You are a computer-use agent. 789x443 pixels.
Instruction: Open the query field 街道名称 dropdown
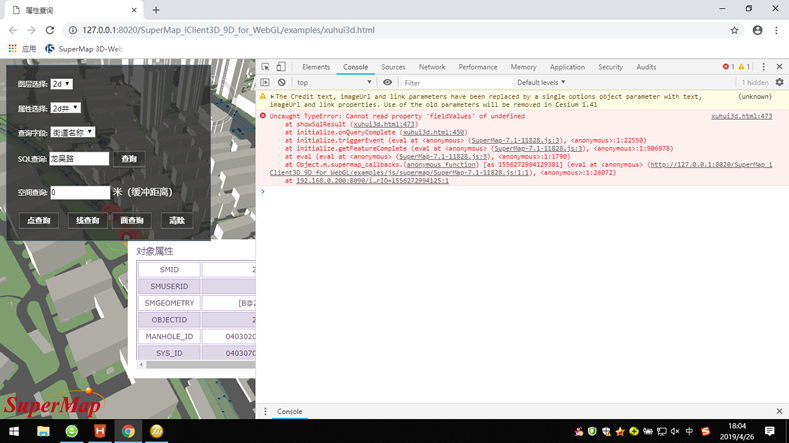72,132
